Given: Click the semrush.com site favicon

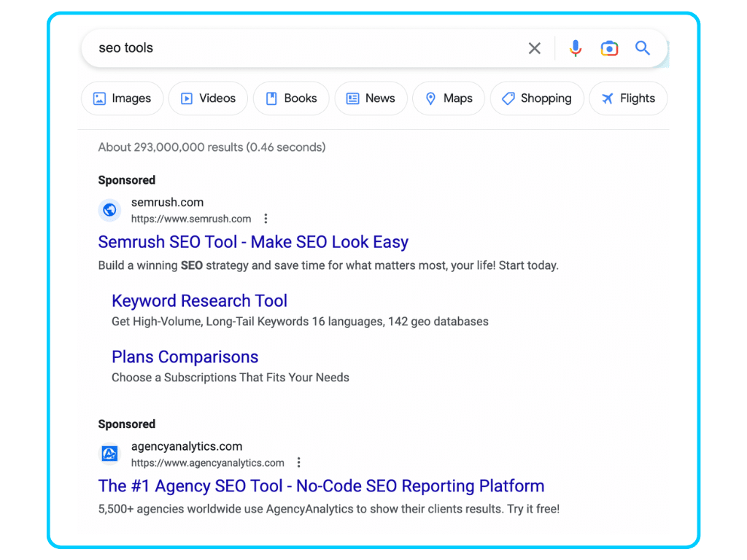Looking at the screenshot, I should (109, 210).
